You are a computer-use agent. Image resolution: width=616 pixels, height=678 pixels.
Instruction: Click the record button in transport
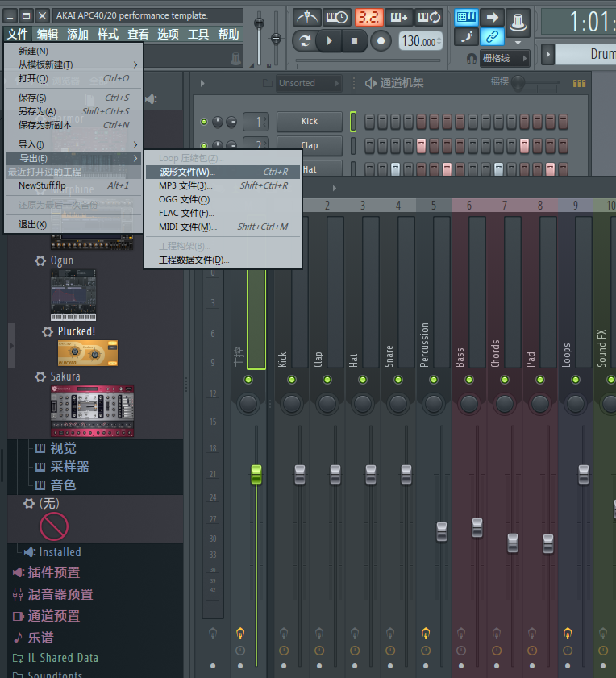(382, 40)
